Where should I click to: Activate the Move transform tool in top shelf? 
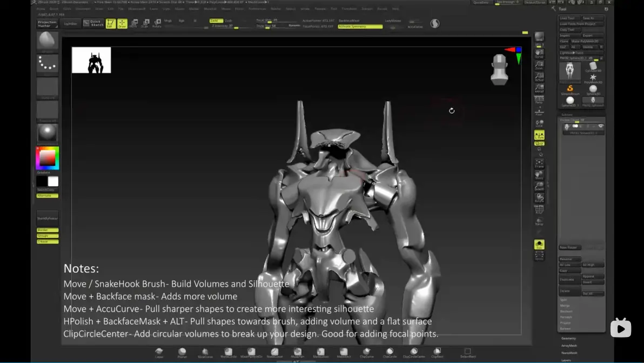point(134,23)
